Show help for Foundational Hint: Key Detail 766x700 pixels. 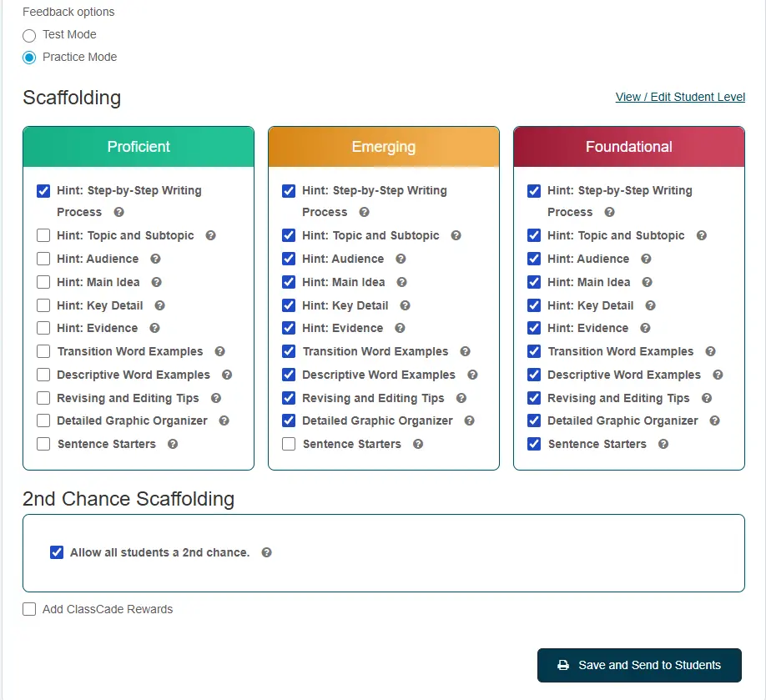click(650, 305)
